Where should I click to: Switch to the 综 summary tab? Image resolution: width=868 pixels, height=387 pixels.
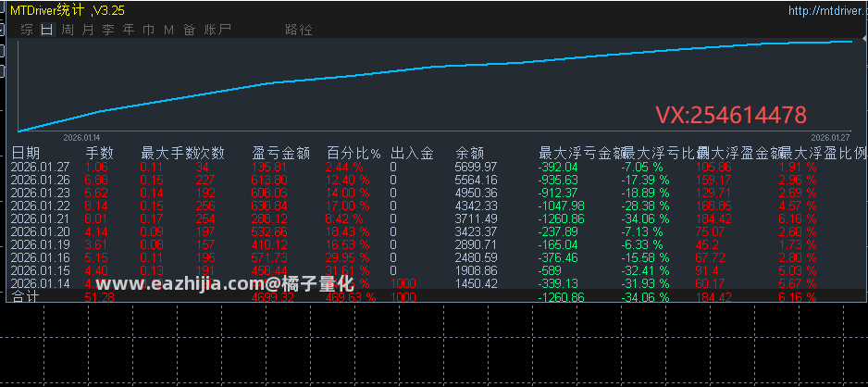(x=27, y=30)
